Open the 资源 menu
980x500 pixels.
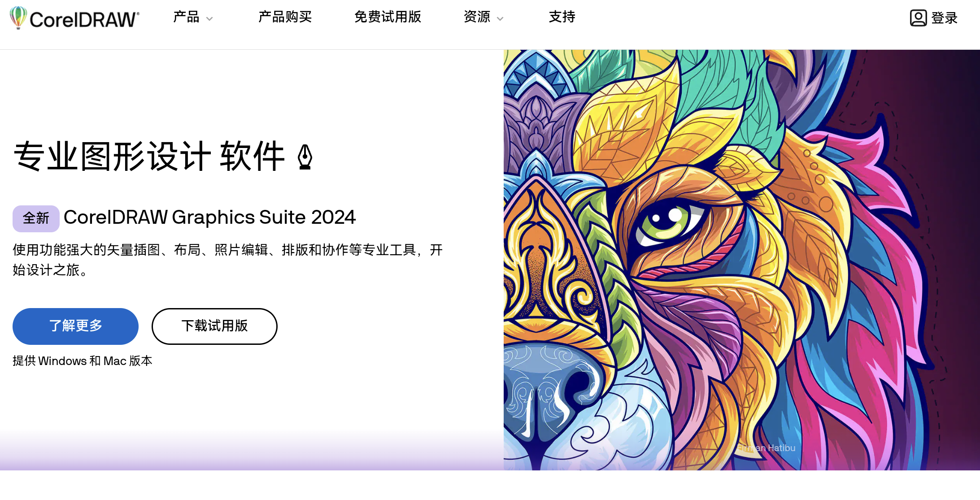tap(477, 17)
